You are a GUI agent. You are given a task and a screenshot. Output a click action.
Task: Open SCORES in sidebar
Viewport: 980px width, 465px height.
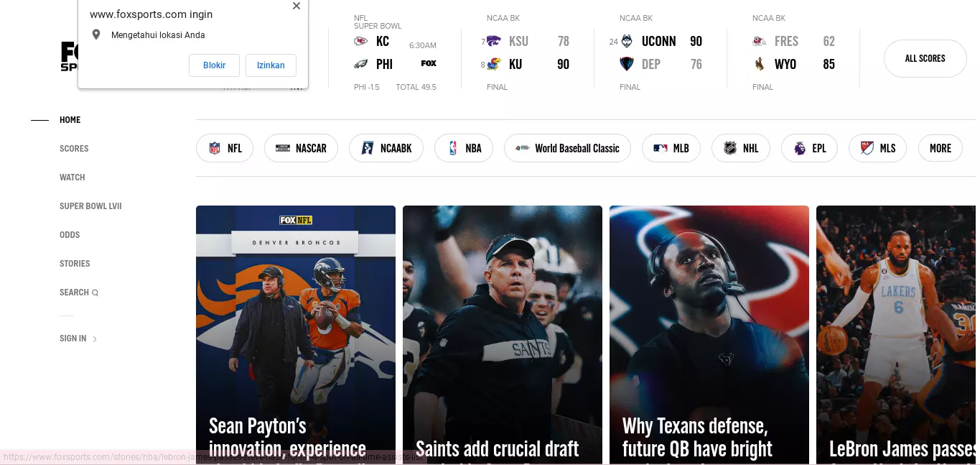coord(74,149)
